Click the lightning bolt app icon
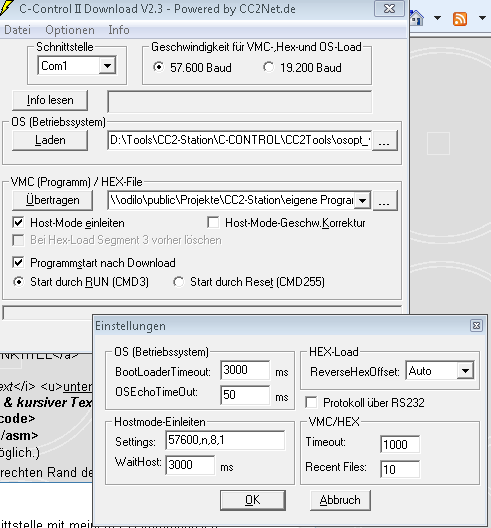Screen dimensions: 491x528 6,7
